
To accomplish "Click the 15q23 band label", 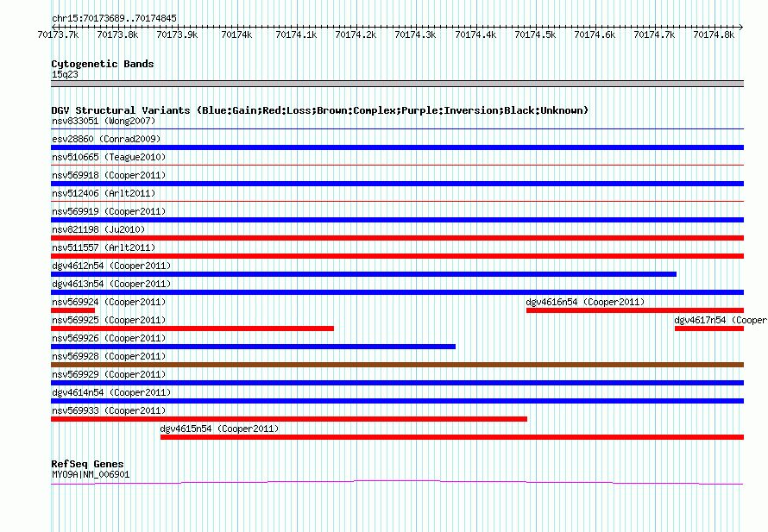I will click(65, 74).
